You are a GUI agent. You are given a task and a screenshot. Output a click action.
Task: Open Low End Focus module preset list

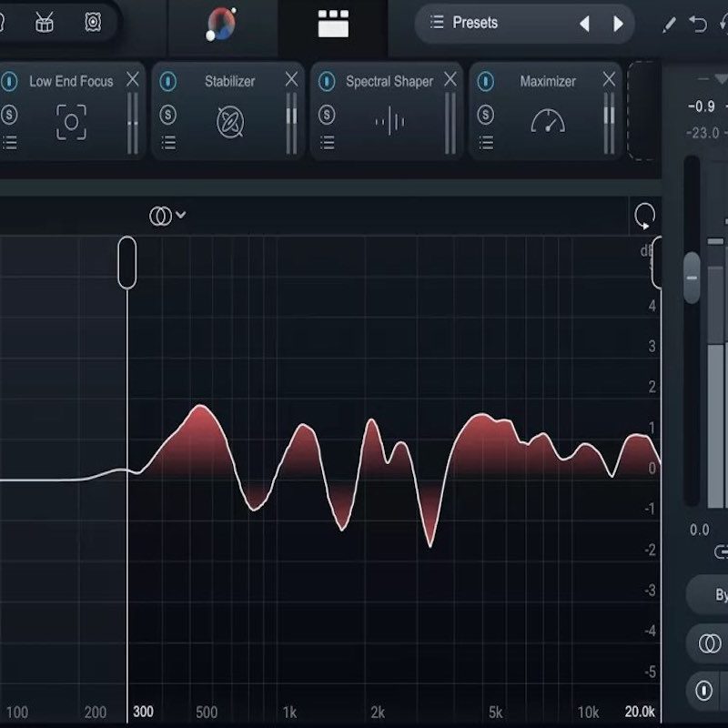10,143
